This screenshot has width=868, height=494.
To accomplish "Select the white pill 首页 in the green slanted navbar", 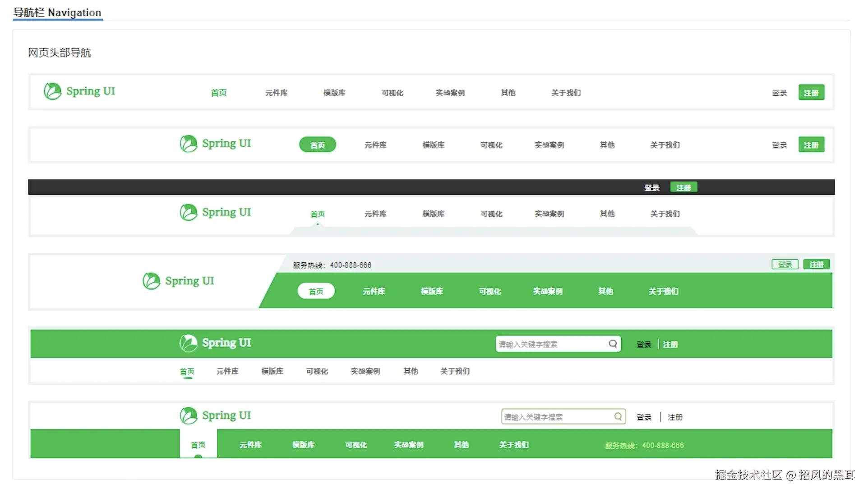I will 316,291.
